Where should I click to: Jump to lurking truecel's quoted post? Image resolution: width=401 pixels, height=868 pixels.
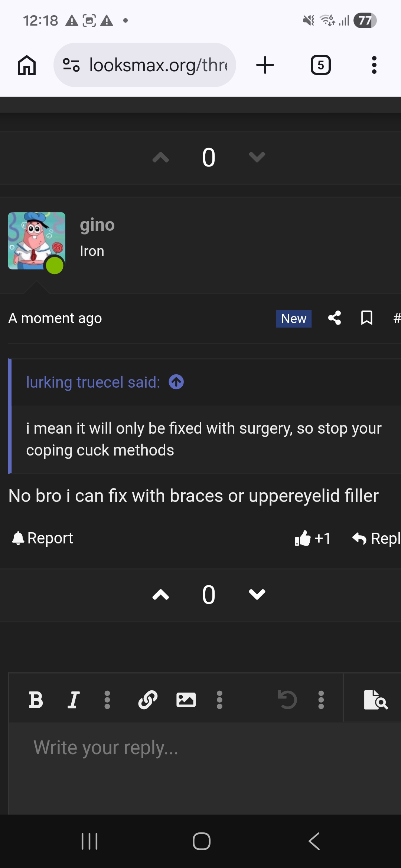click(176, 381)
